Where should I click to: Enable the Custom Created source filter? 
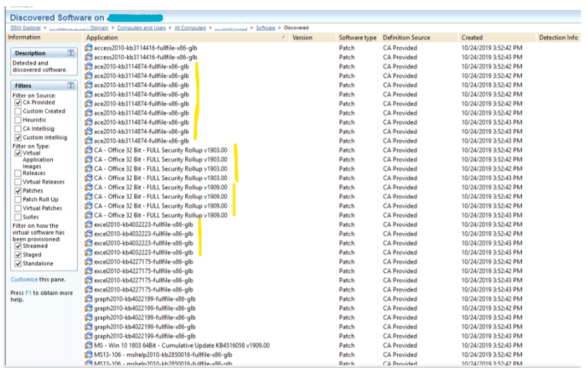point(17,112)
